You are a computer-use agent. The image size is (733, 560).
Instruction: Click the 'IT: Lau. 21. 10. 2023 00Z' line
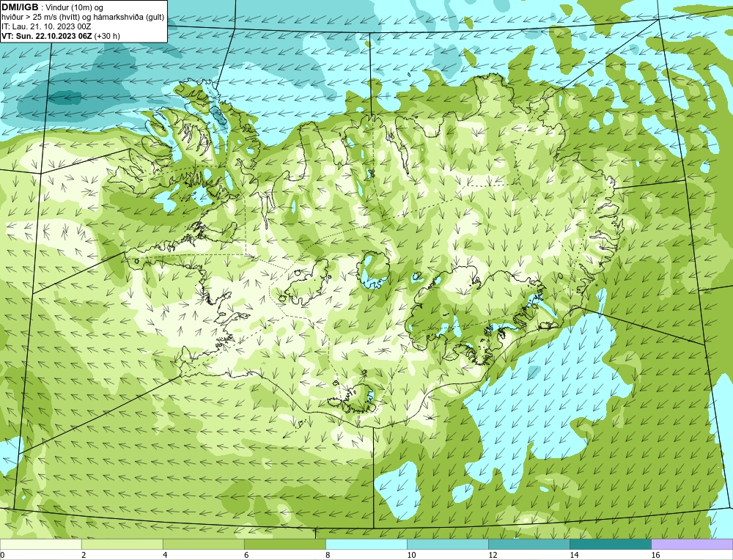46,26
